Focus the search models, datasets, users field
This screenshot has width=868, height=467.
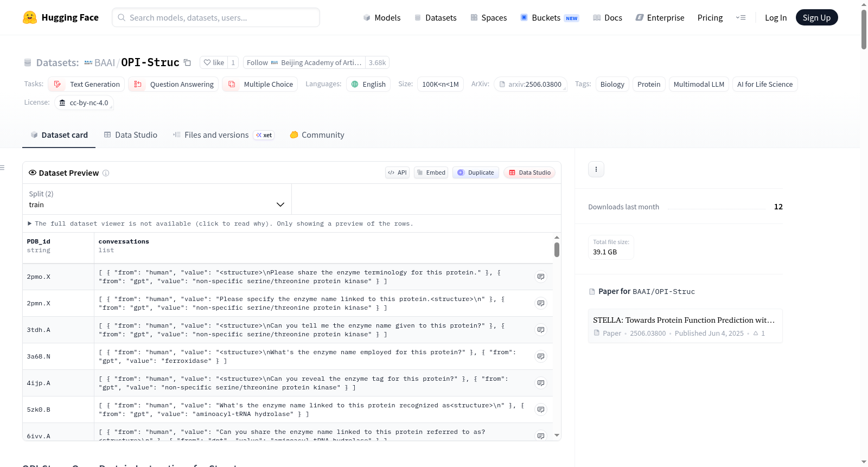[x=216, y=17]
